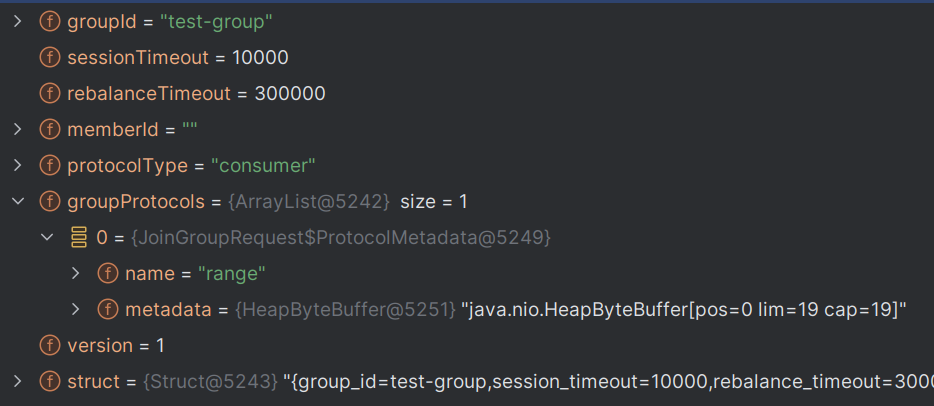Click the field icon next to memberId
Screen dimensions: 934x406
50,130
